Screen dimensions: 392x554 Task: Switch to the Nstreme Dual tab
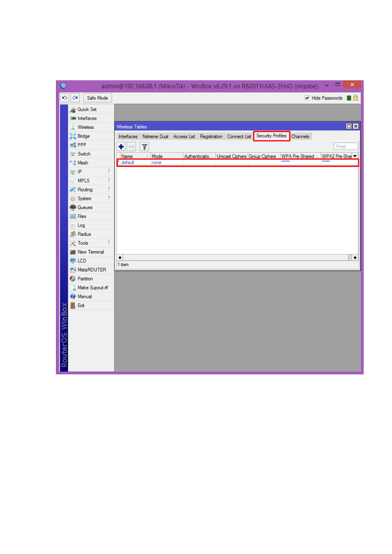click(x=155, y=137)
